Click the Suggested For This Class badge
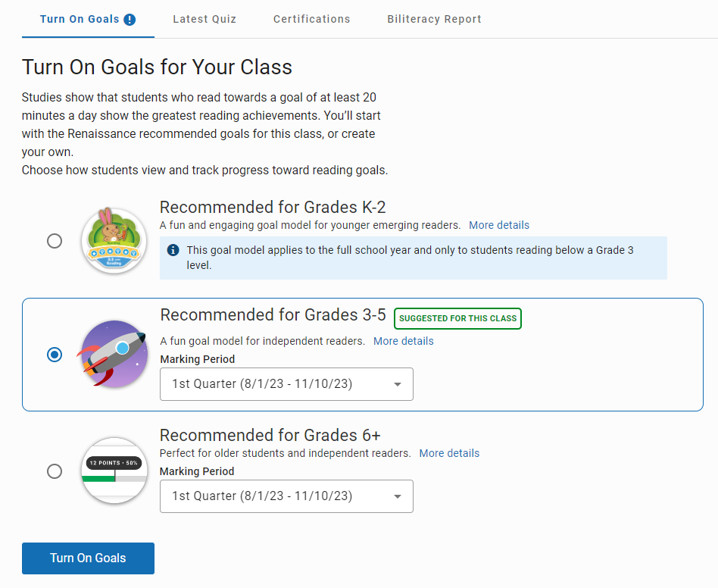 (458, 319)
